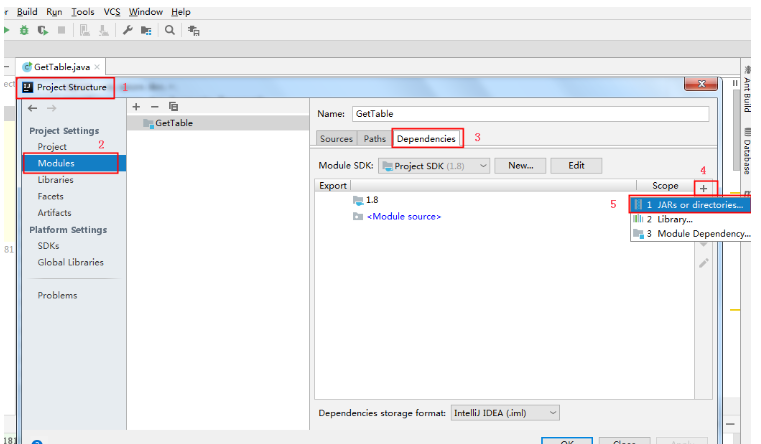This screenshot has height=444, width=761.
Task: Select Facets in the sidebar
Action: coord(50,196)
